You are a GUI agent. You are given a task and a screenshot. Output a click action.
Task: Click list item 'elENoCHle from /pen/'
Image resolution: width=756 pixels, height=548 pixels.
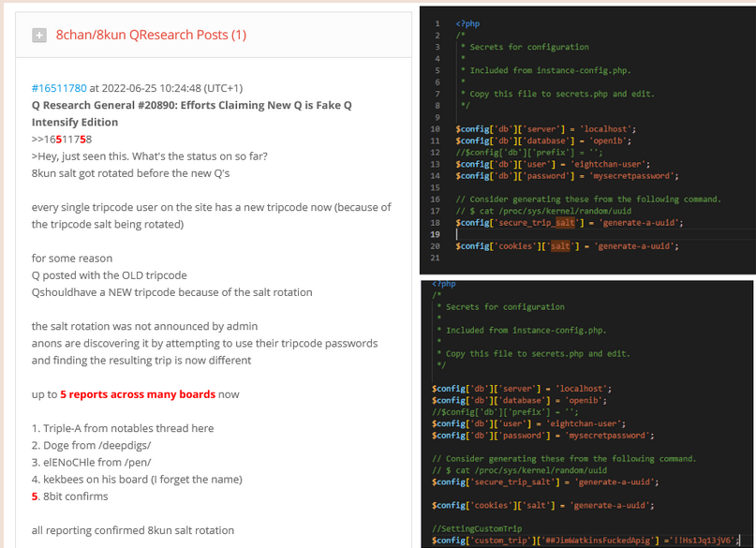(x=96, y=462)
